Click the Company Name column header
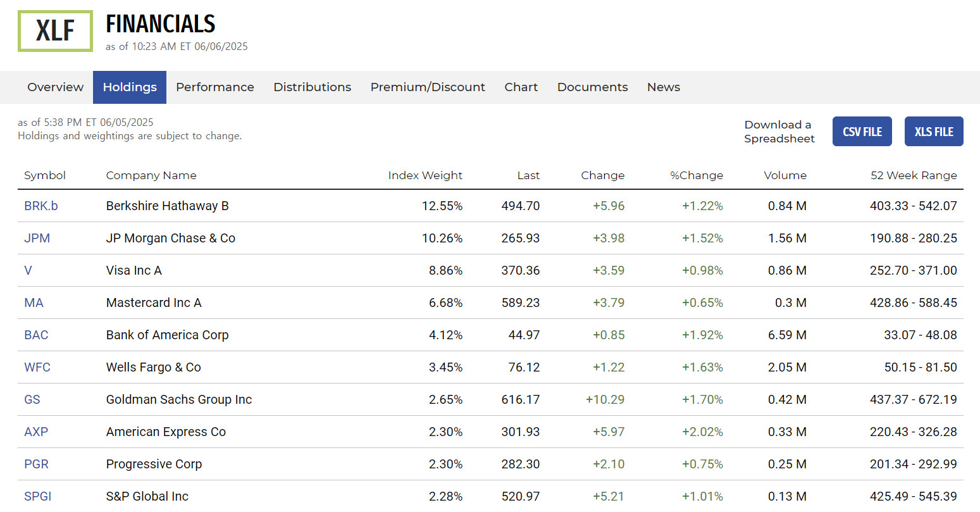 [151, 176]
